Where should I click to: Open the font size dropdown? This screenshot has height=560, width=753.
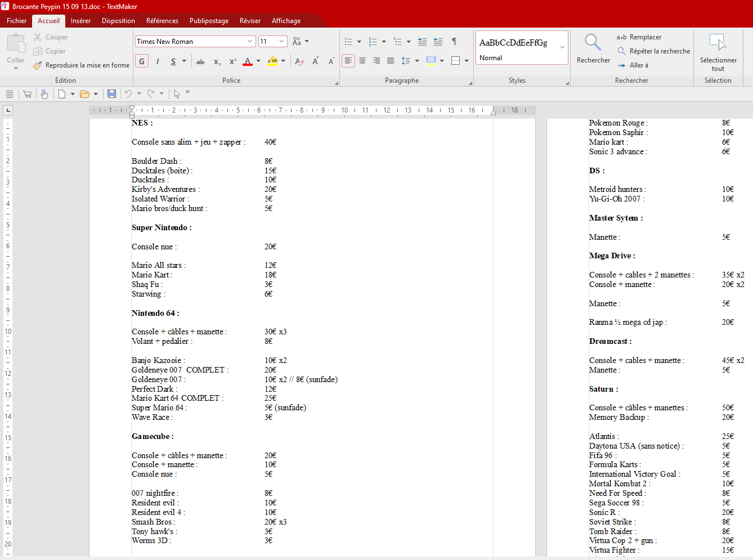[x=281, y=42]
